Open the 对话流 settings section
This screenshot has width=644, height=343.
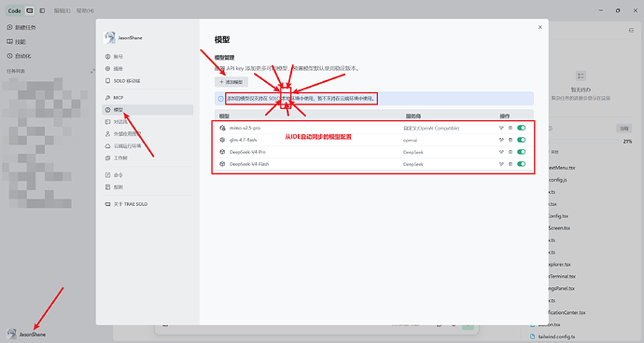tap(147, 122)
